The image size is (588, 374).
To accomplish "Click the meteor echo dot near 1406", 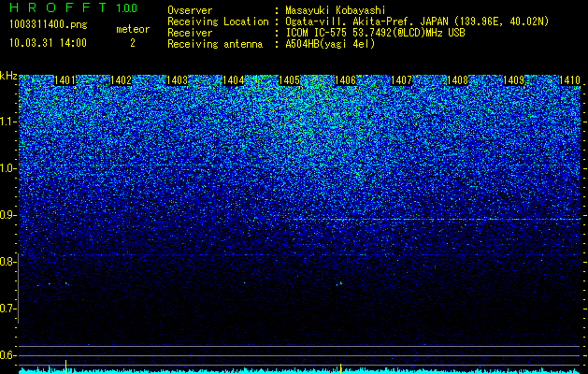I will (340, 283).
